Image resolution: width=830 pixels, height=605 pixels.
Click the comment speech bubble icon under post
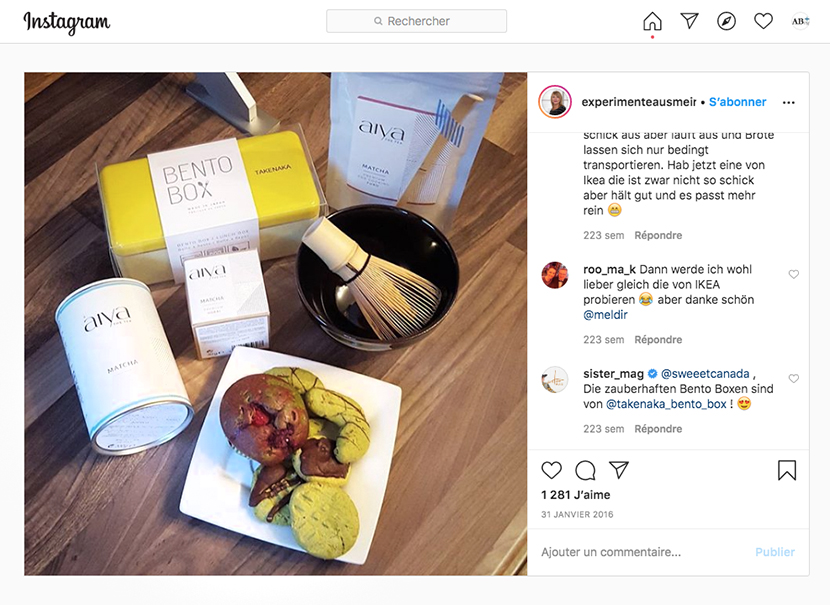pos(585,470)
